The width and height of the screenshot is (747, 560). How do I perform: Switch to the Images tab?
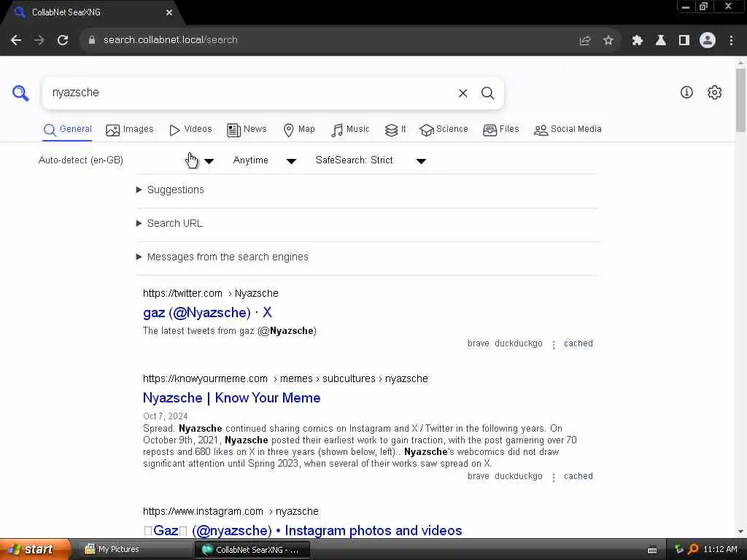(130, 130)
